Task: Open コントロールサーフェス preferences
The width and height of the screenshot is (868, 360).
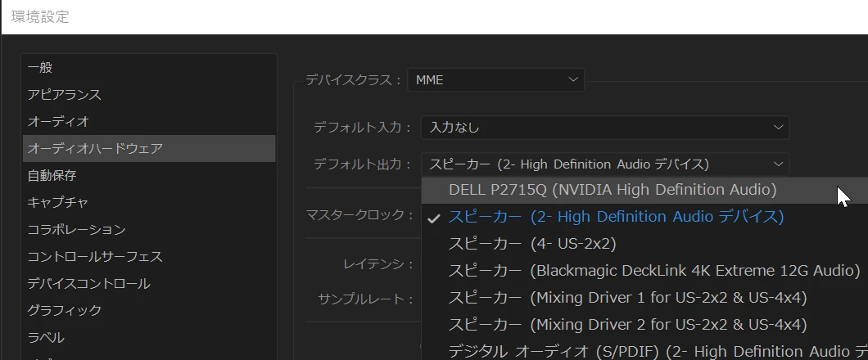Action: pos(149,257)
